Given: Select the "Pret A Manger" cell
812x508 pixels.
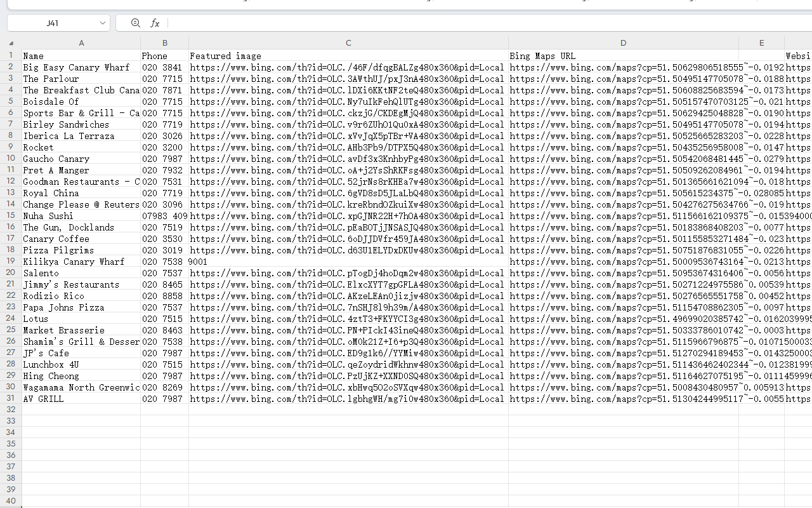Looking at the screenshot, I should (x=81, y=170).
